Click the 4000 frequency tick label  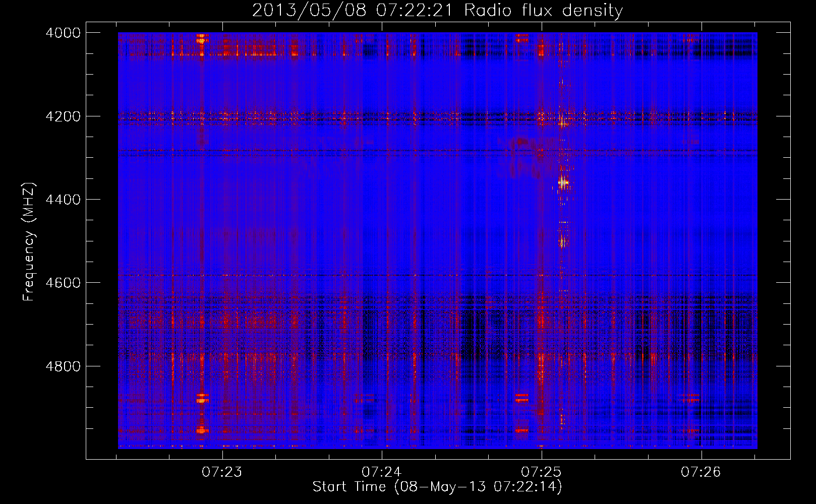click(x=63, y=33)
